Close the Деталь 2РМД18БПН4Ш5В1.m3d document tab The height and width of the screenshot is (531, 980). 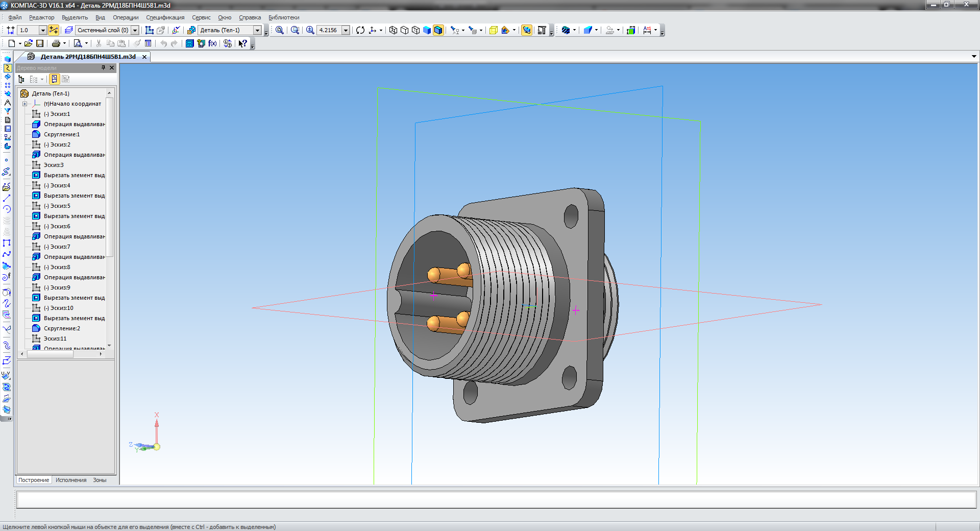coord(144,57)
